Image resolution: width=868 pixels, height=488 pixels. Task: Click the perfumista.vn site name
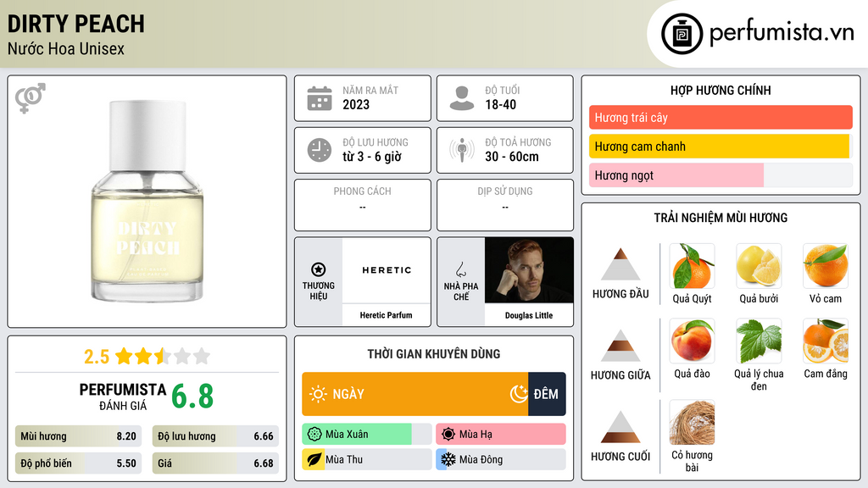782,33
